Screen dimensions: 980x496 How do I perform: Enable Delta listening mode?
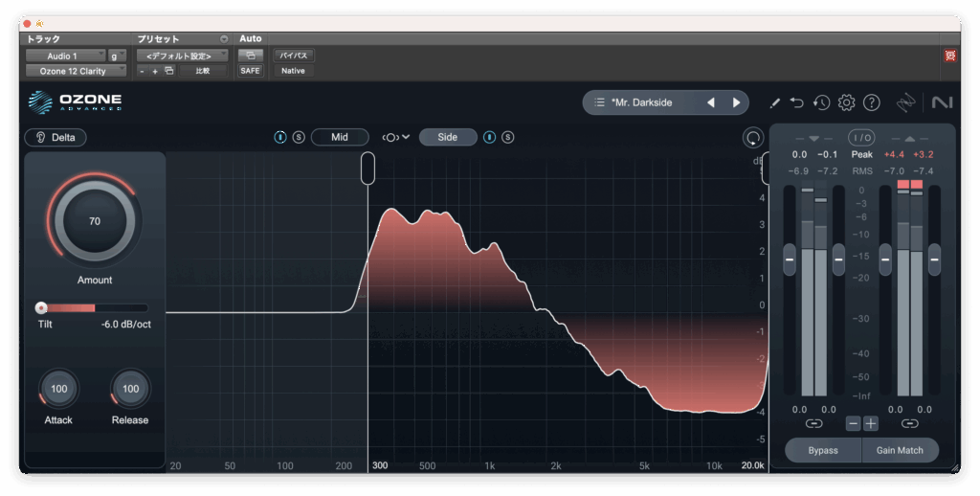click(x=56, y=137)
